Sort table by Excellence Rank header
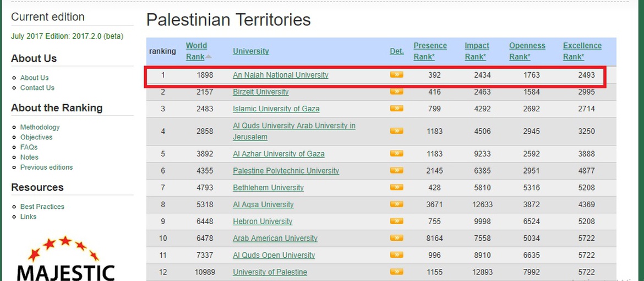644x281 pixels. tap(582, 51)
